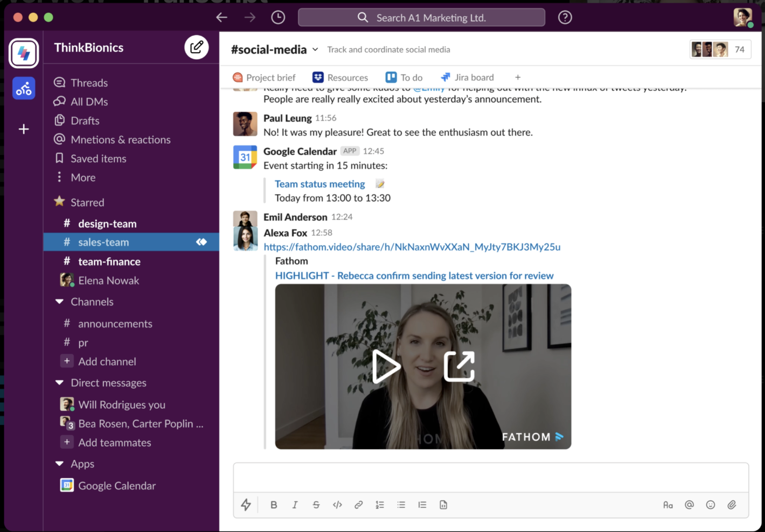The height and width of the screenshot is (532, 765).
Task: Open the Team status meeting link
Action: point(320,184)
